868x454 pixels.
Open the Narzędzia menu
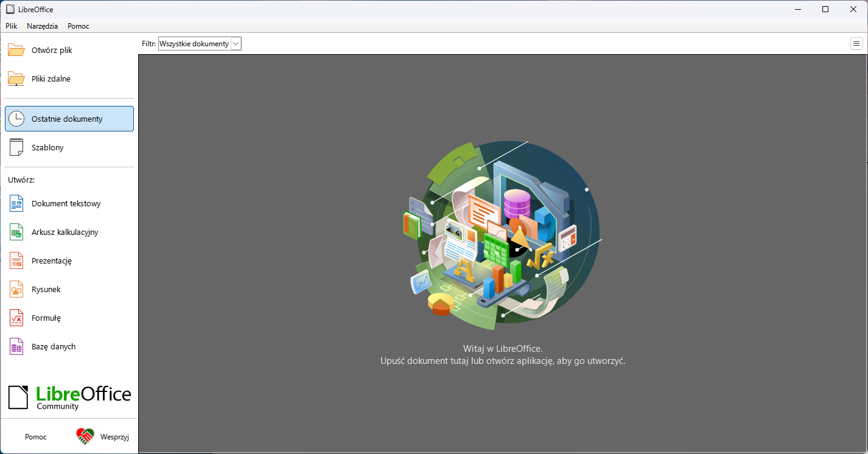(42, 26)
